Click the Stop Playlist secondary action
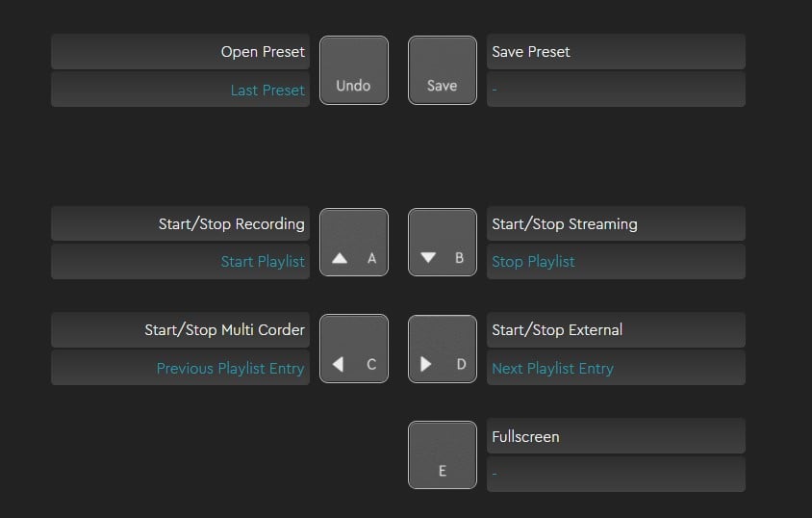The image size is (812, 518). pos(616,262)
